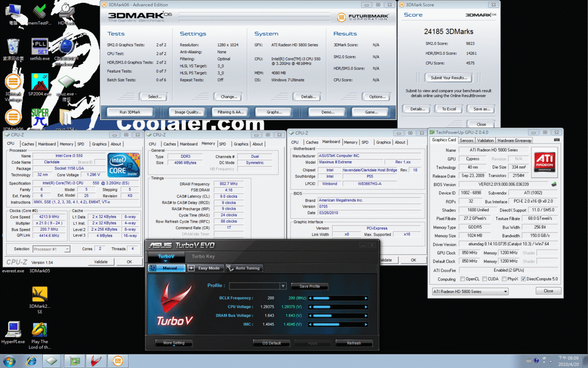The width and height of the screenshot is (588, 368).
Task: Open the HD Tach desktop icon
Action: 66,14
